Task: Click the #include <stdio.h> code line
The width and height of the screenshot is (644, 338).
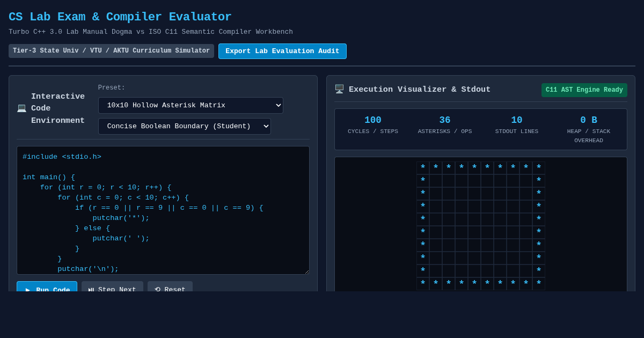Action: pos(62,157)
